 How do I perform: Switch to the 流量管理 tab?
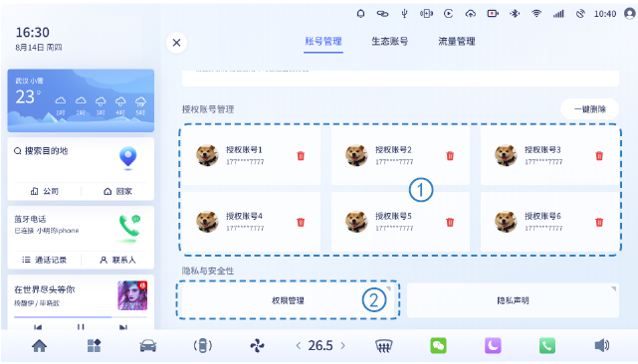pyautogui.click(x=457, y=42)
